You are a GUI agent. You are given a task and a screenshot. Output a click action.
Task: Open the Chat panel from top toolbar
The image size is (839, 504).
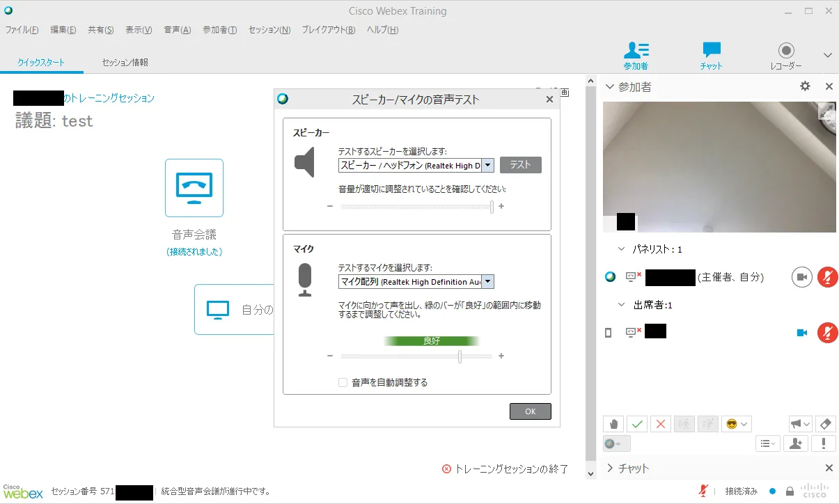tap(711, 55)
